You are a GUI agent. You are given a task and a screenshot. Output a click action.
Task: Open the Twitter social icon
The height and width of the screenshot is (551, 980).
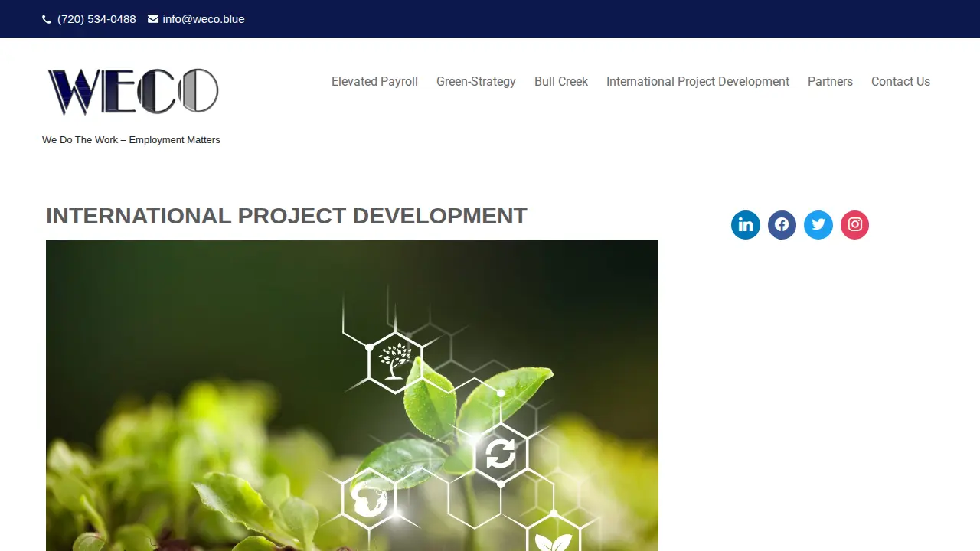click(x=818, y=225)
